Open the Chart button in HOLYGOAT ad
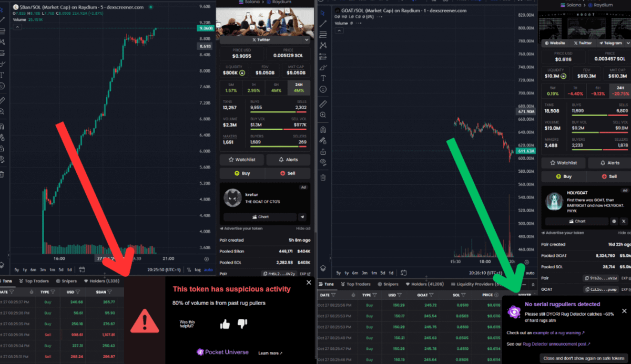 [x=577, y=221]
